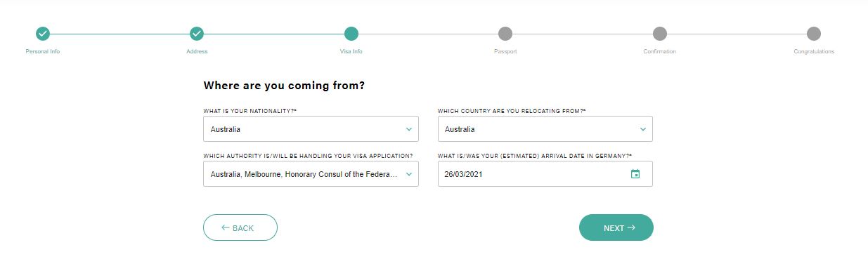
Task: Expand the visa authority dropdown chevron
Action: (409, 174)
